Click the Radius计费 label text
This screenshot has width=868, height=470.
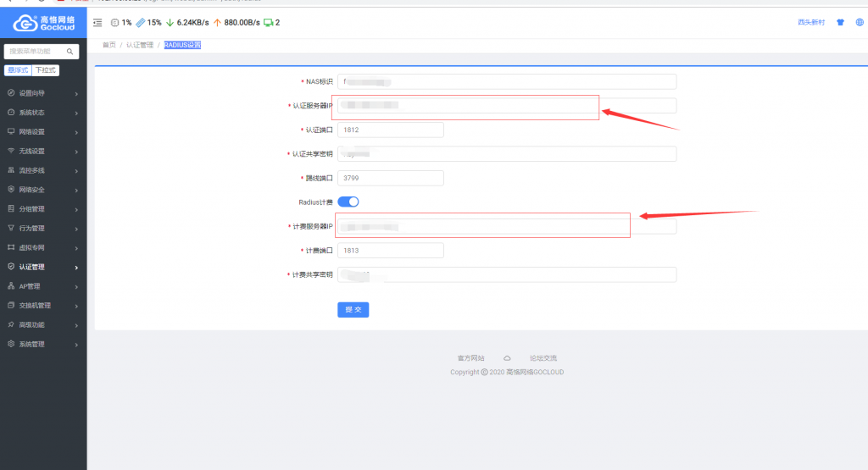(x=315, y=202)
